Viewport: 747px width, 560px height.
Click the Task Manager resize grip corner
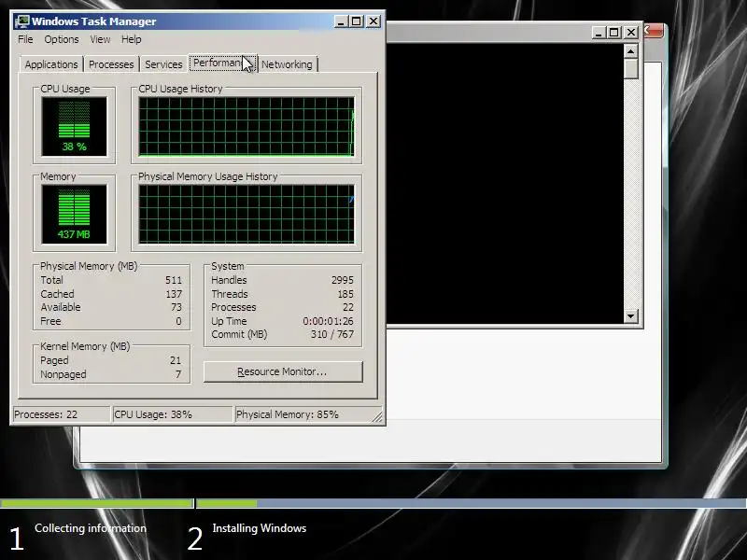coord(377,417)
